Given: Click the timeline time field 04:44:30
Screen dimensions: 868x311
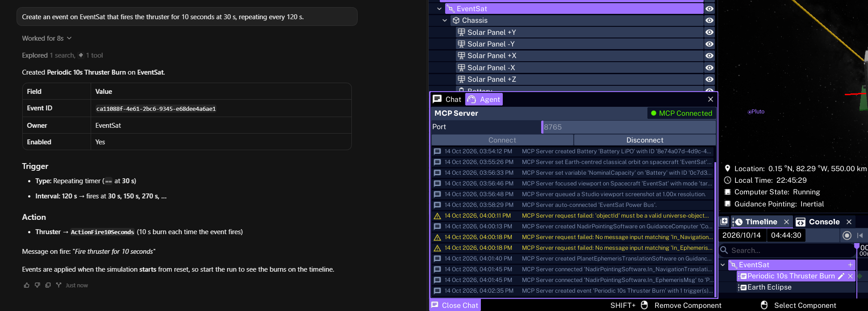Looking at the screenshot, I should pyautogui.click(x=786, y=235).
